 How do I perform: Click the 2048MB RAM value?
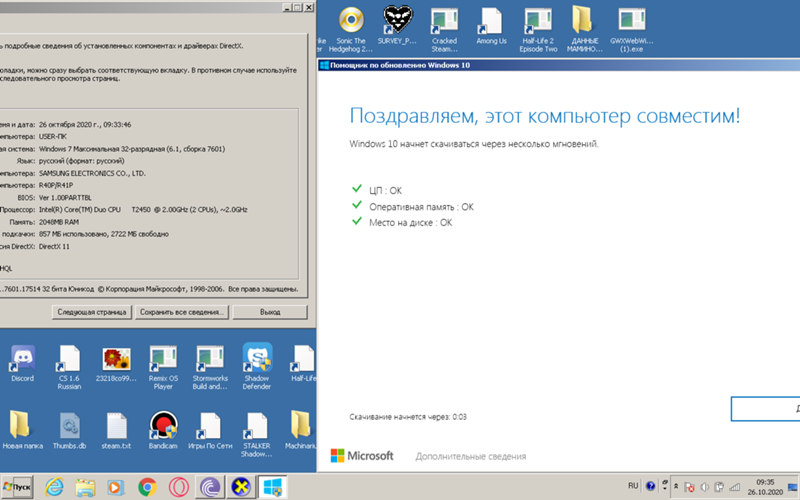59,222
